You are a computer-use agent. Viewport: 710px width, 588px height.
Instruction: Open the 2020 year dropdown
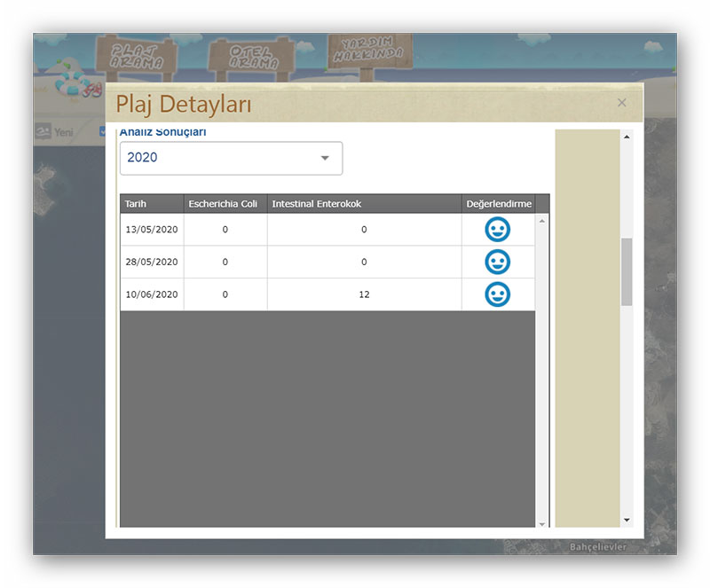(231, 158)
